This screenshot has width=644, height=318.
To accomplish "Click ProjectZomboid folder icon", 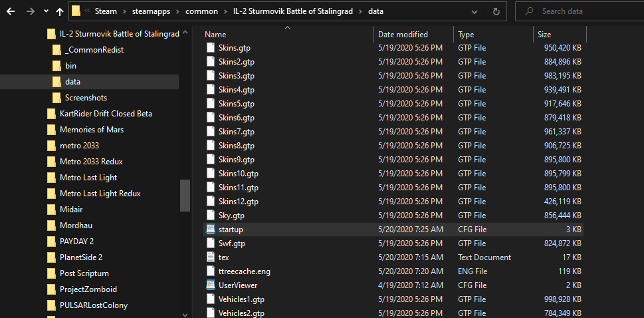I will pos(51,289).
